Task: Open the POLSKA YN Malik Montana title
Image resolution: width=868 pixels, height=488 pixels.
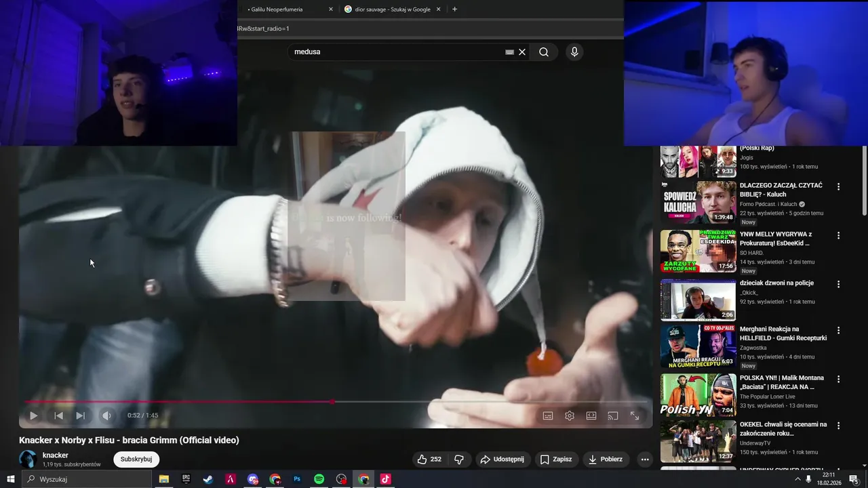Action: click(782, 382)
